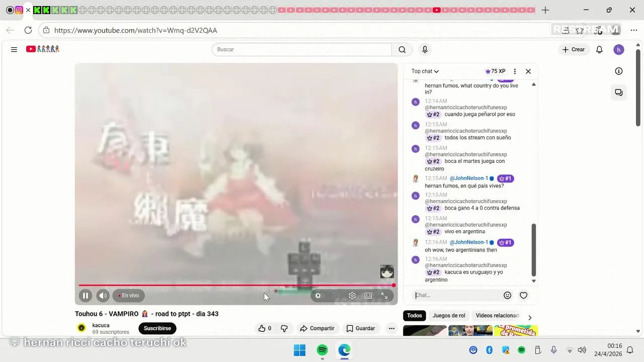Open video info icon beside chat
This screenshot has width=644, height=362.
[x=619, y=71]
